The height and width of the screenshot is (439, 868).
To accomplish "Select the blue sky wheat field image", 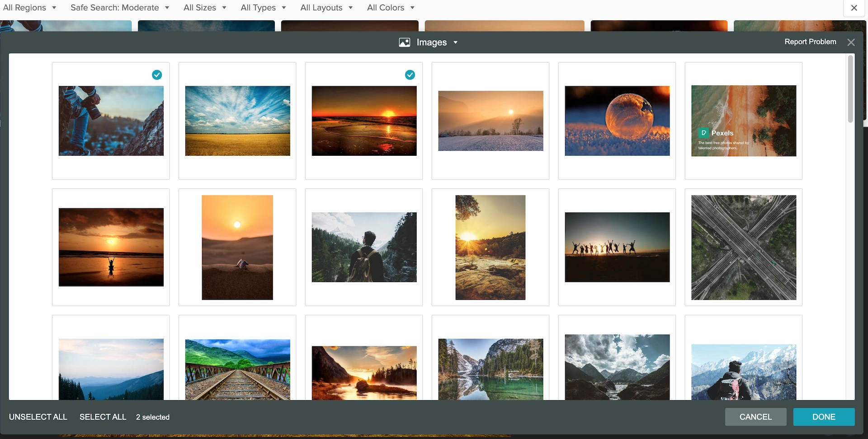I will [237, 121].
